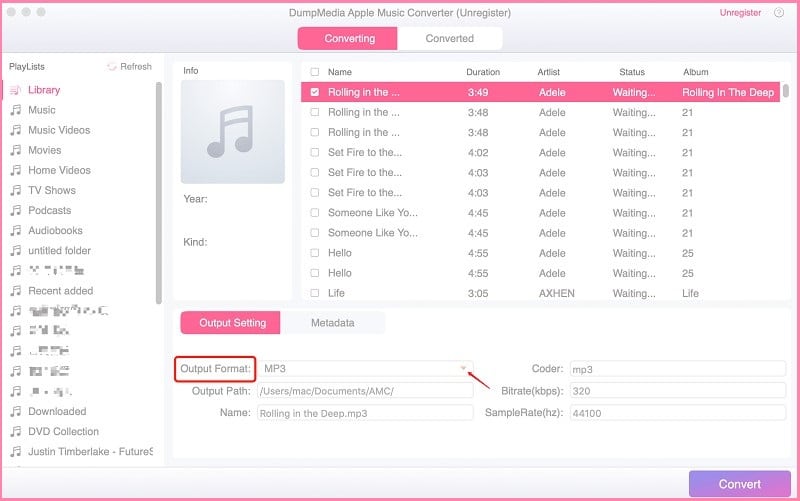Click the AXHEN artist cell
800x501 pixels.
click(x=557, y=293)
